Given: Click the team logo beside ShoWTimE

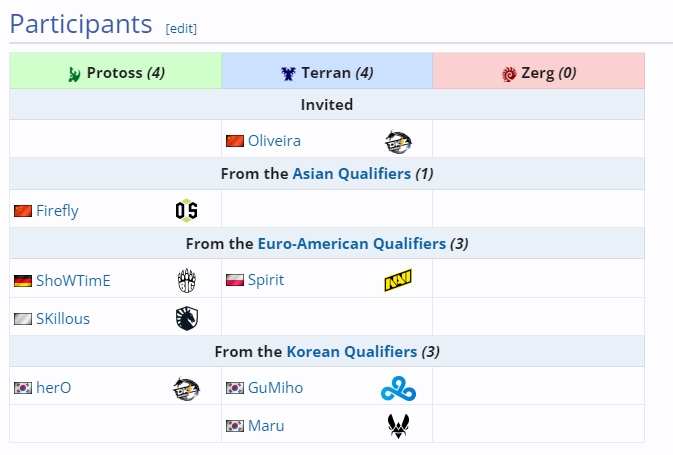Looking at the screenshot, I should pos(186,280).
